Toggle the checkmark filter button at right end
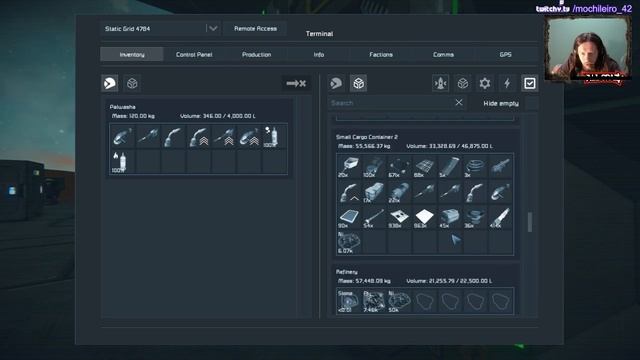This screenshot has height=360, width=640. coord(529,83)
